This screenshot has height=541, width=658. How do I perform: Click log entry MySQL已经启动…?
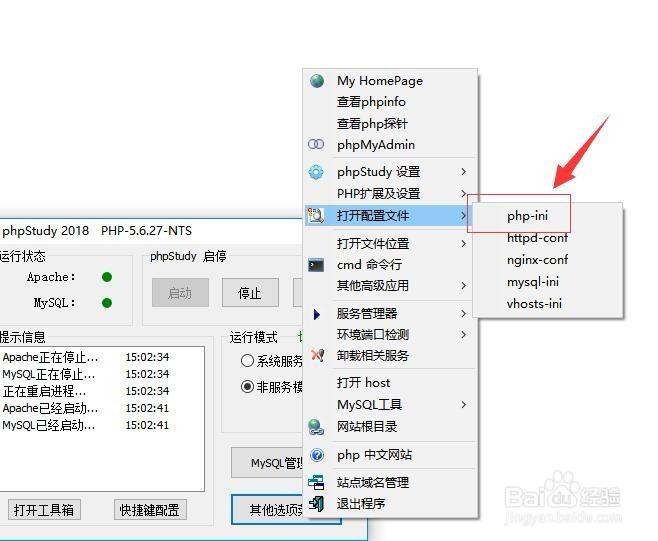point(49,425)
